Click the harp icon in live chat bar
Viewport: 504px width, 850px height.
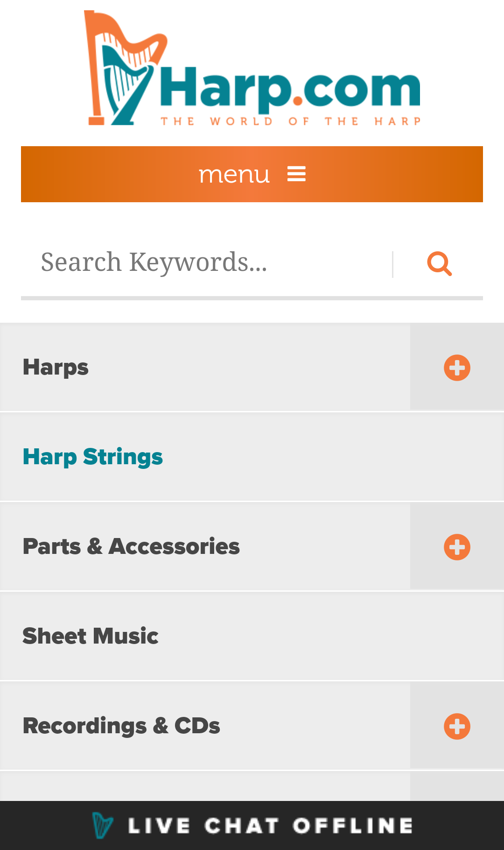click(x=102, y=826)
